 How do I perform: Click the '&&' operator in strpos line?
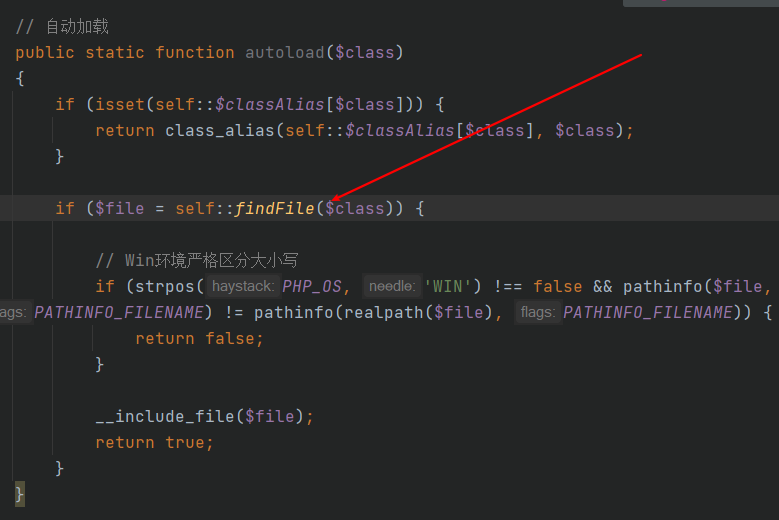(x=603, y=287)
